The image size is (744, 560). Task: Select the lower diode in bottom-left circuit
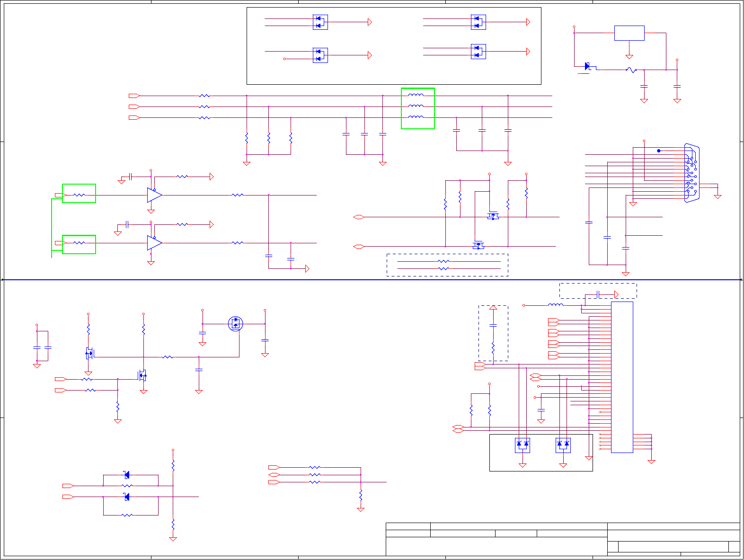126,497
